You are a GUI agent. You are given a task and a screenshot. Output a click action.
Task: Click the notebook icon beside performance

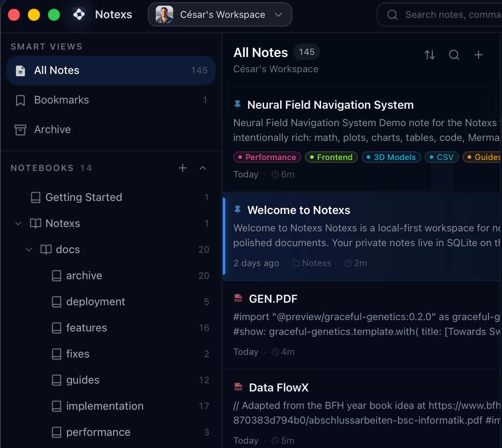[57, 432]
